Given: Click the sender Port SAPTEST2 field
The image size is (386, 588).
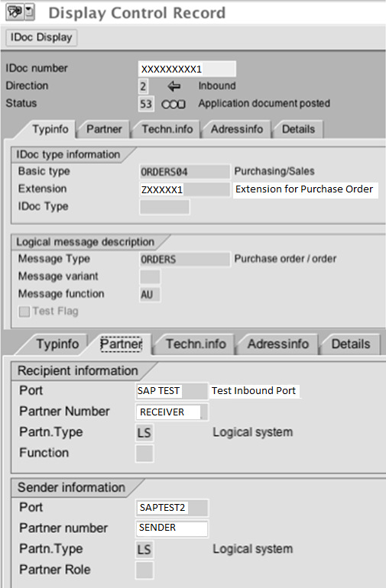Looking at the screenshot, I should tap(171, 508).
